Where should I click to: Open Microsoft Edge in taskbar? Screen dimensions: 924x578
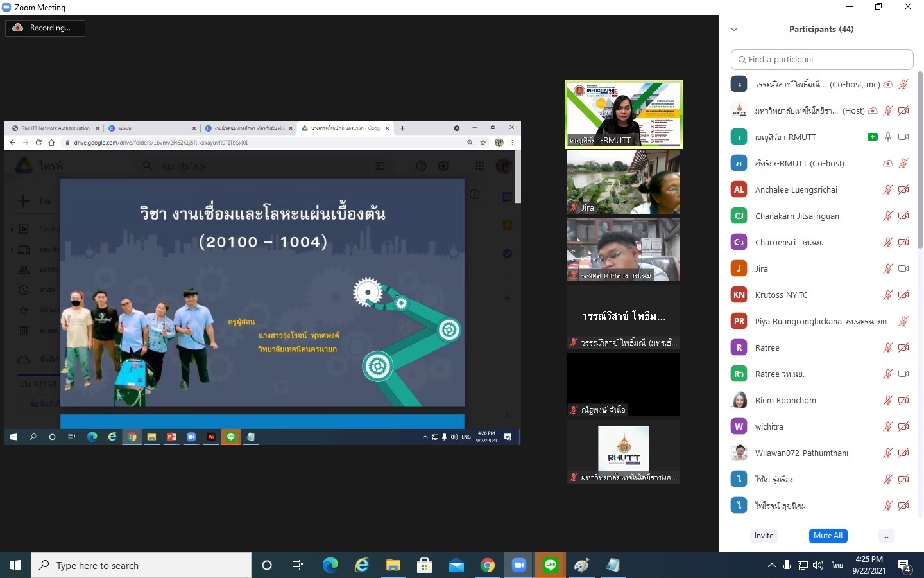330,565
